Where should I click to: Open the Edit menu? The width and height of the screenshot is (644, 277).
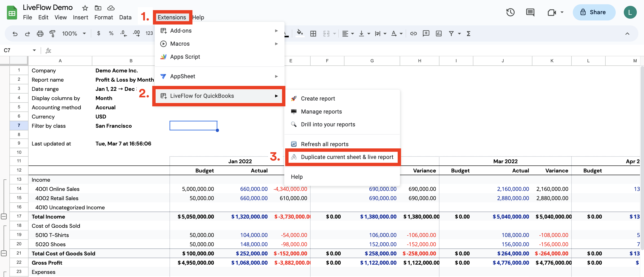[x=43, y=17]
